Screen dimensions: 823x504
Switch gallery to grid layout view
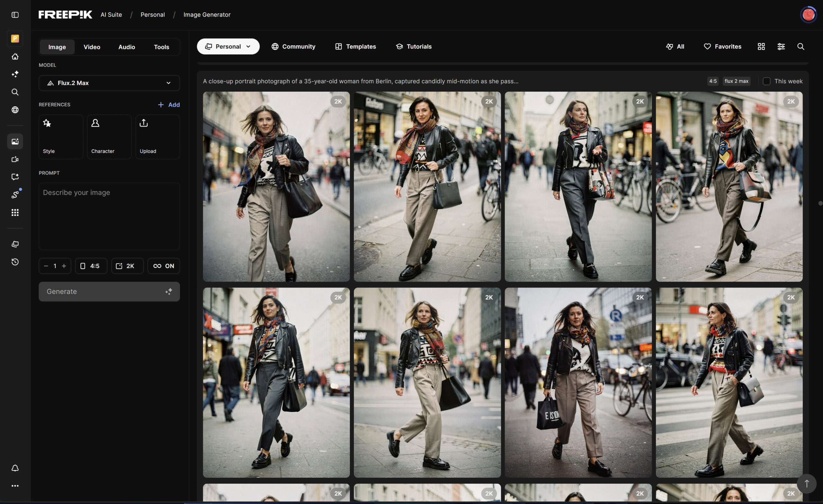click(x=761, y=46)
